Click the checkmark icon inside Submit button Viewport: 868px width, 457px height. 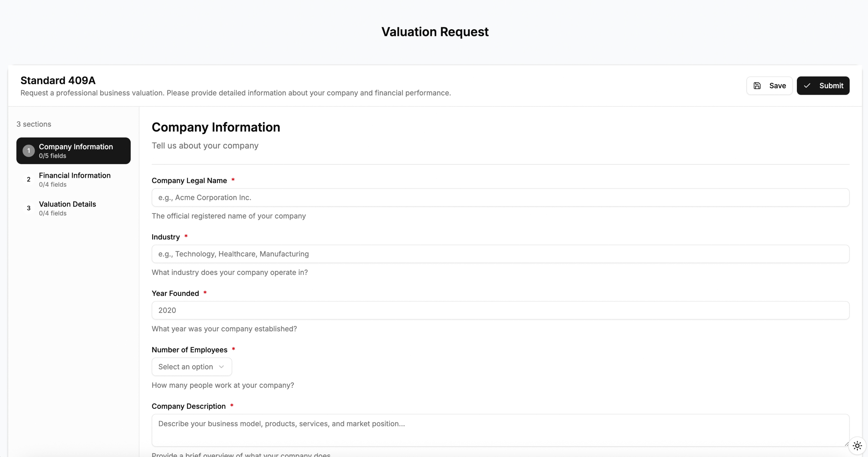click(807, 86)
